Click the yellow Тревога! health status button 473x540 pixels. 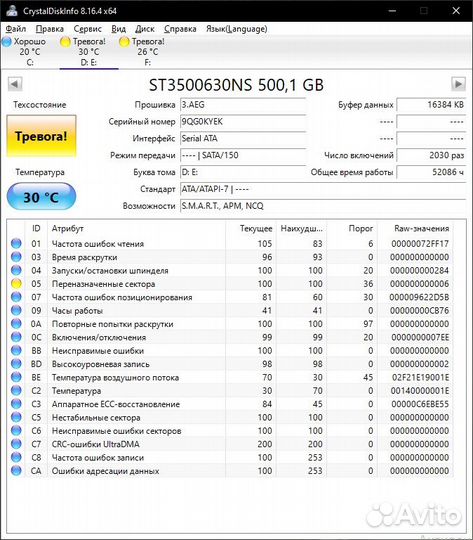tap(41, 136)
